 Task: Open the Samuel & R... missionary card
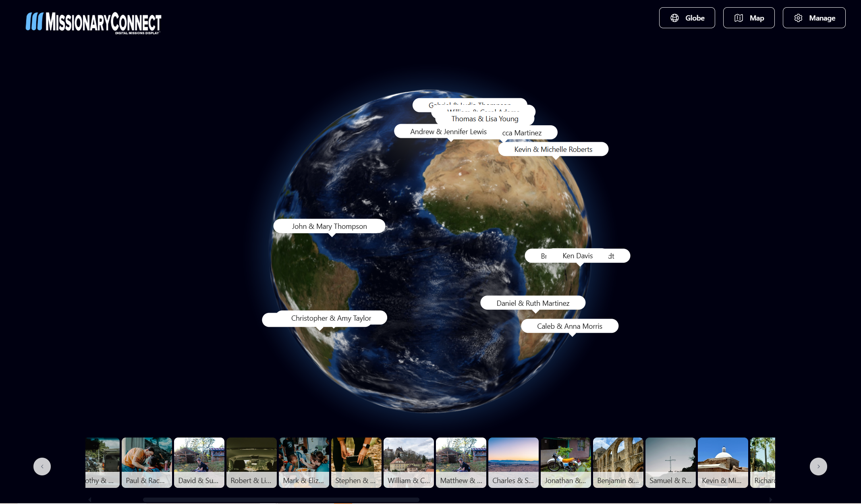pyautogui.click(x=670, y=463)
